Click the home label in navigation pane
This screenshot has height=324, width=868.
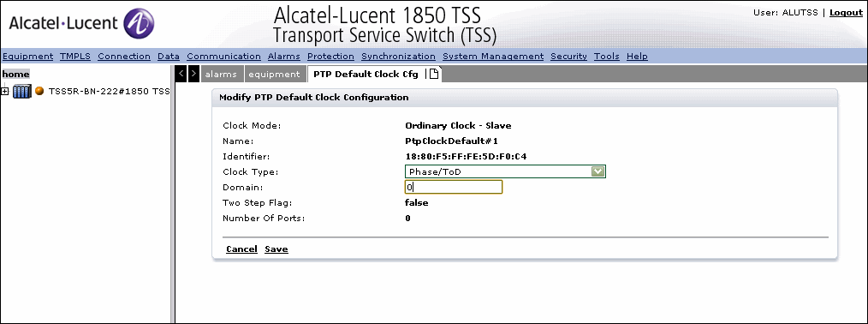(15, 75)
